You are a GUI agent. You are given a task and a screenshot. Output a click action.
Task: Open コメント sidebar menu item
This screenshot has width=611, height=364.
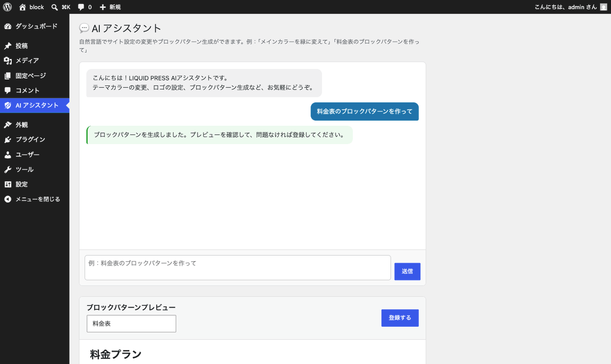(35, 91)
